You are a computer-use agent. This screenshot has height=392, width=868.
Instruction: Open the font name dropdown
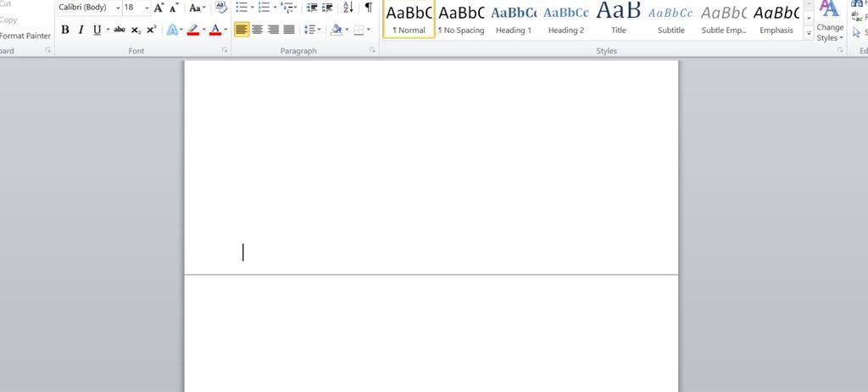[x=118, y=8]
